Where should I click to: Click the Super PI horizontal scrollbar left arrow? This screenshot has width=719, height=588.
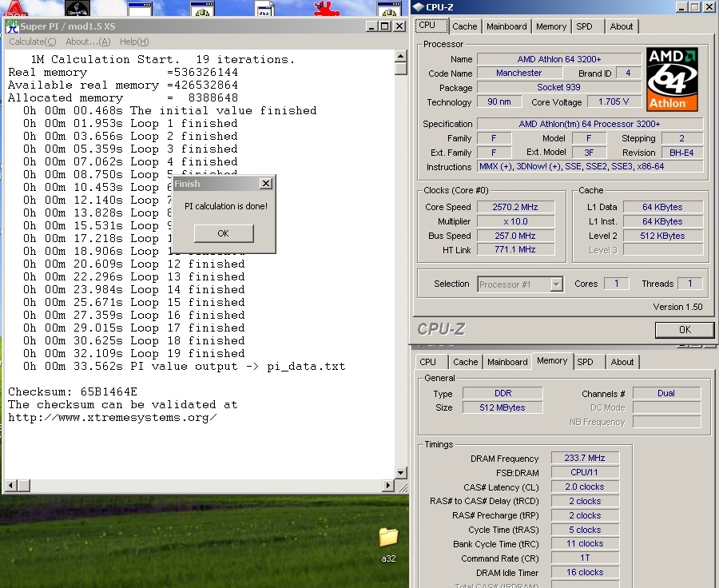pyautogui.click(x=10, y=486)
